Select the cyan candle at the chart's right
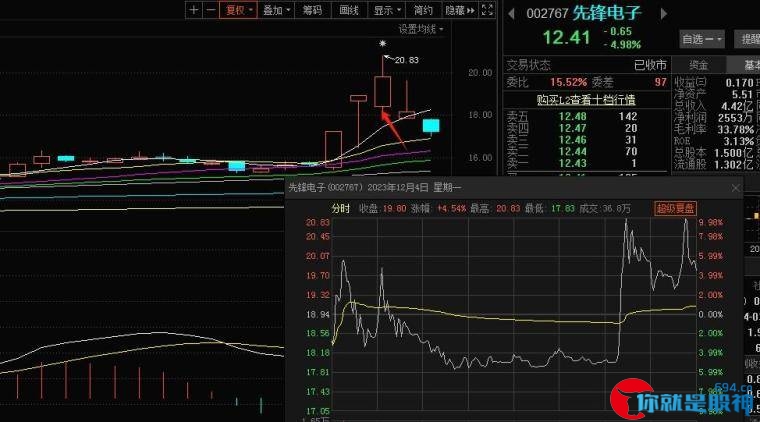 pos(431,126)
